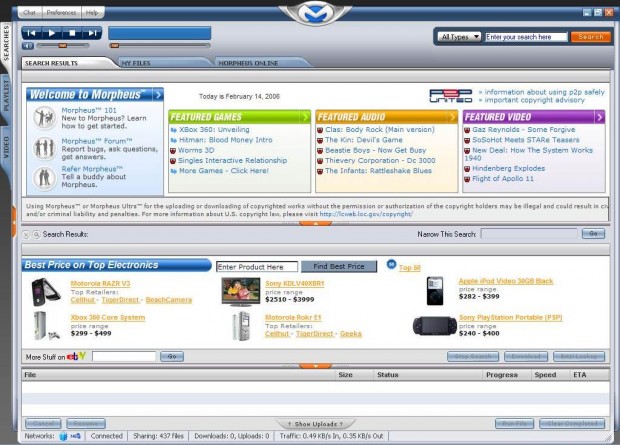Click icon beside 'Clas: Body Rock'
This screenshot has height=445, width=620.
tap(320, 130)
